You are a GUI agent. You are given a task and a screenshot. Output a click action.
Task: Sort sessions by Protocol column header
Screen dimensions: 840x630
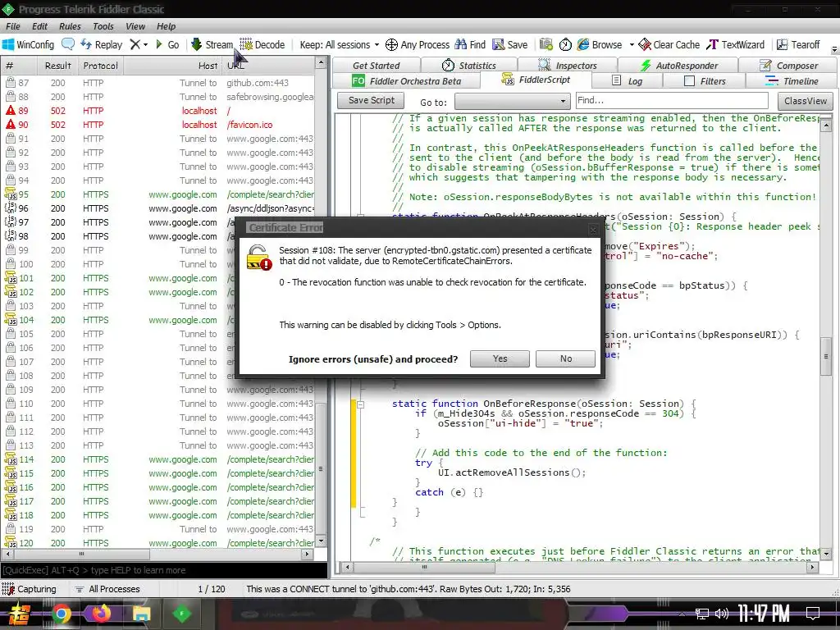pos(100,66)
